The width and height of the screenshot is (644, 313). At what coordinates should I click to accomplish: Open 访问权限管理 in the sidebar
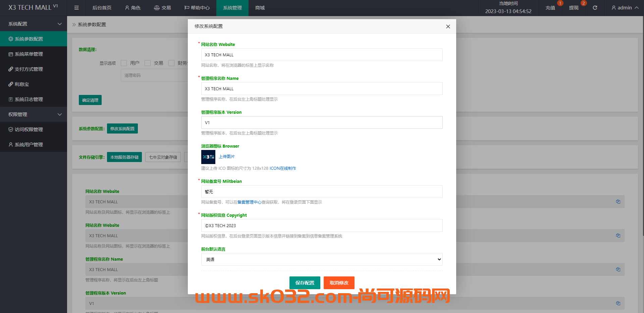tap(34, 129)
